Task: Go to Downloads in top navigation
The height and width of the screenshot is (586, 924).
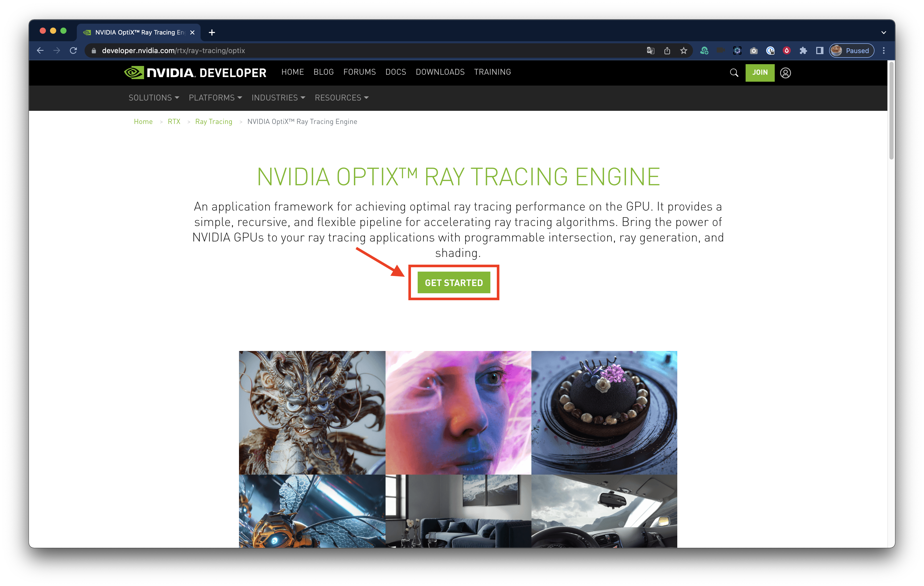Action: pyautogui.click(x=440, y=72)
